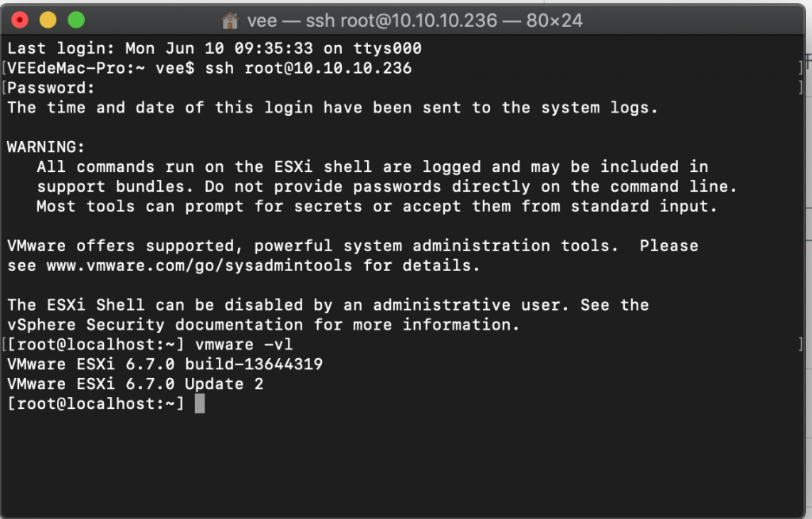Click the block cursor at the prompt

pos(200,404)
